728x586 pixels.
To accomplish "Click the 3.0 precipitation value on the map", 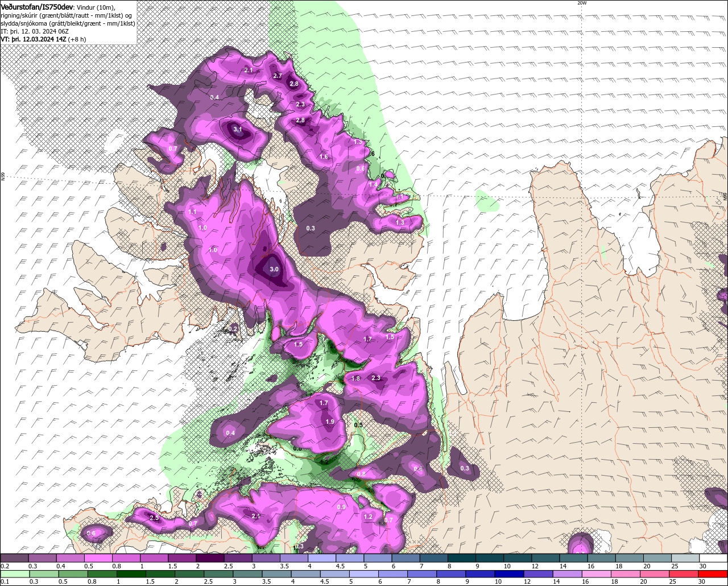I will tap(274, 269).
